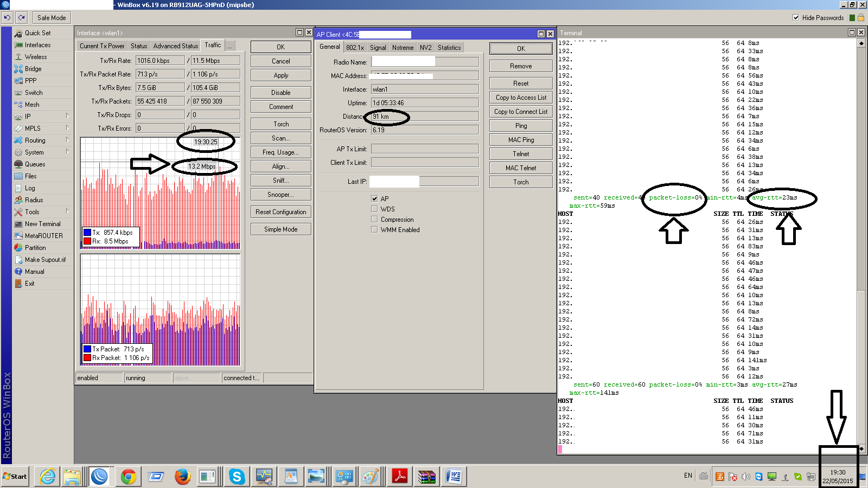
Task: Switch to the Current Tx Power tab
Action: (x=102, y=46)
